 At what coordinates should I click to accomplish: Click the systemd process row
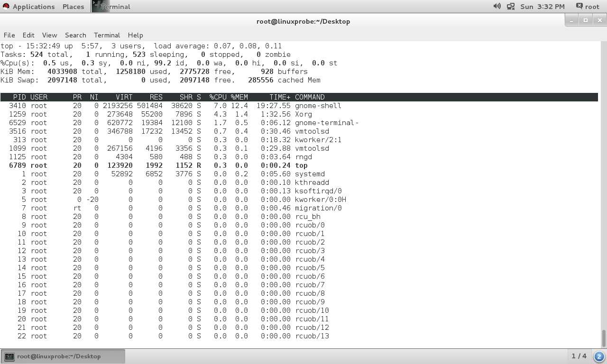point(299,174)
